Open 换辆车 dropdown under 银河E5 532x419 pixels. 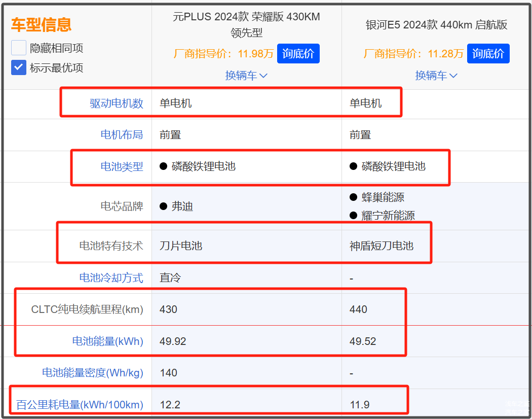(x=436, y=76)
